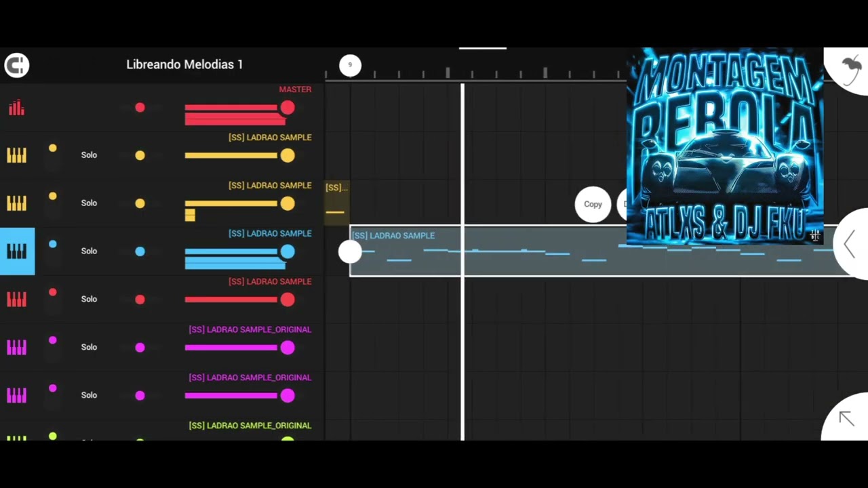The image size is (868, 488).
Task: Mute the red LADRAO SAMPLE track dot
Action: point(53,292)
